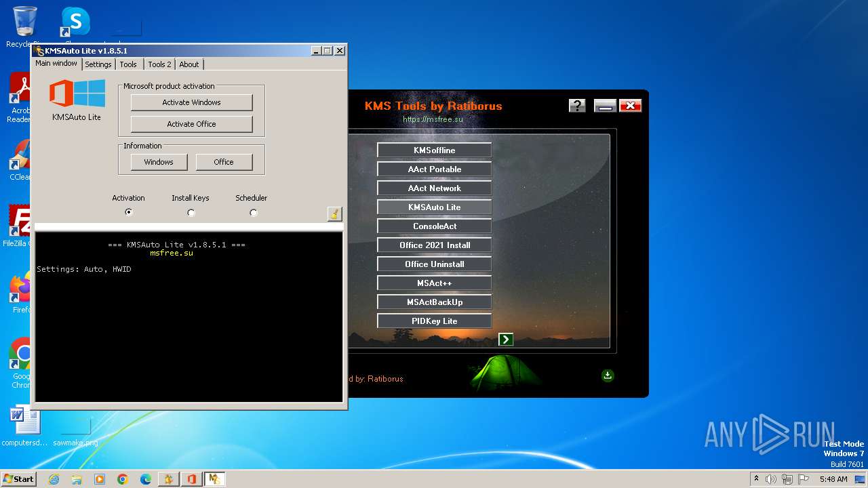Launch AAct Network from KMS Tools
The image size is (868, 488).
tap(435, 188)
